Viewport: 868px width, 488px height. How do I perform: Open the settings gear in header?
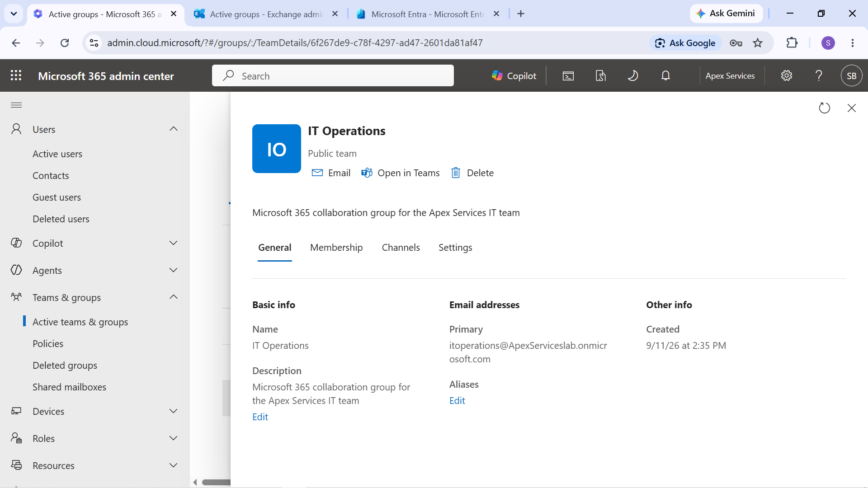[x=787, y=76]
